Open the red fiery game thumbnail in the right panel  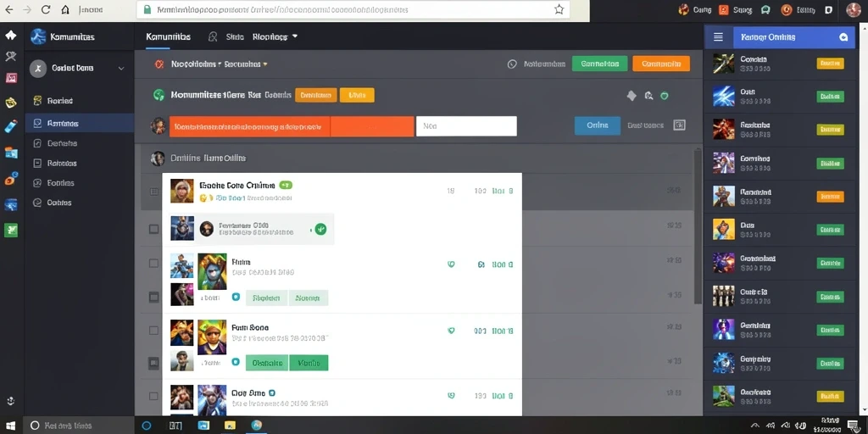[x=724, y=130]
